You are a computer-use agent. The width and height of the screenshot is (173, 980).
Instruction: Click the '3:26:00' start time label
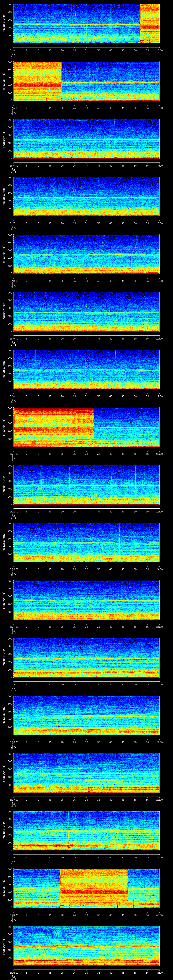coord(14,742)
